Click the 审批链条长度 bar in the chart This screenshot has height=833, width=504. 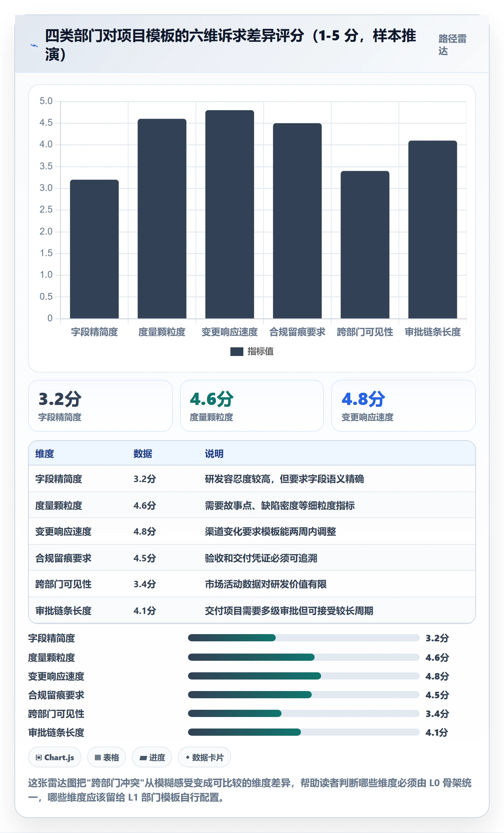[x=433, y=230]
